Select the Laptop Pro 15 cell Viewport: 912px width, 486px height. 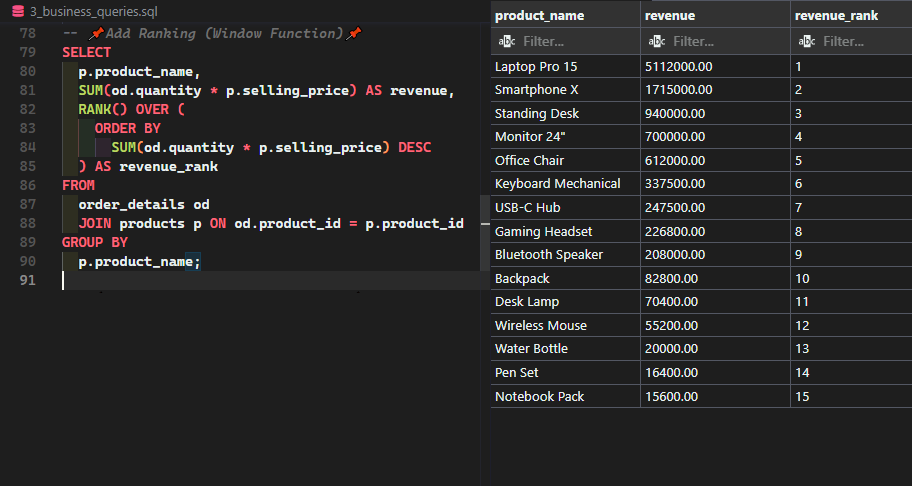pos(565,67)
